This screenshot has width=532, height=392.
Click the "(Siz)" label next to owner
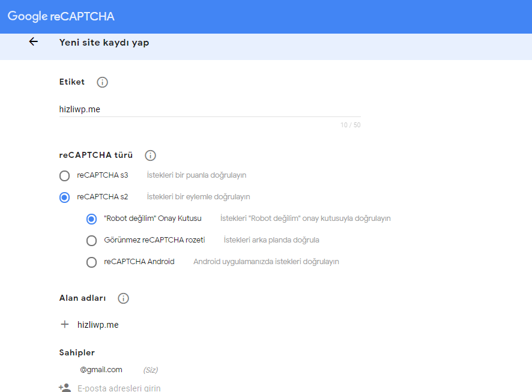[151, 370]
